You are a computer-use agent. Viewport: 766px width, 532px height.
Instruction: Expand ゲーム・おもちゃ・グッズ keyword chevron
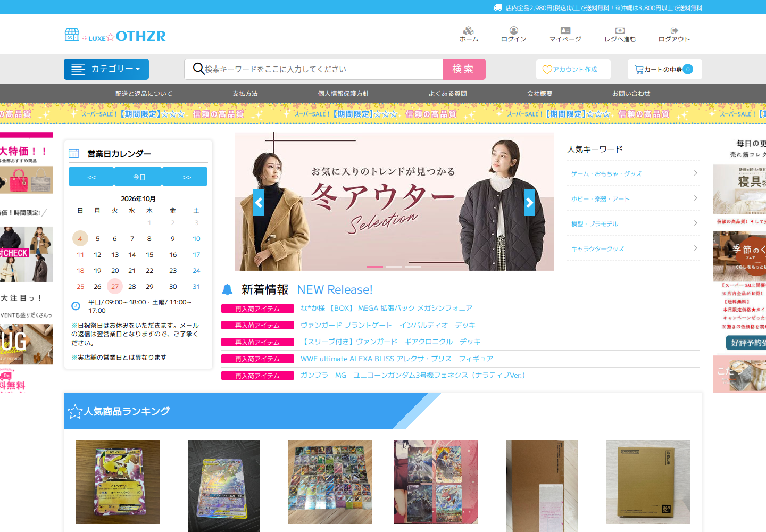coord(696,173)
